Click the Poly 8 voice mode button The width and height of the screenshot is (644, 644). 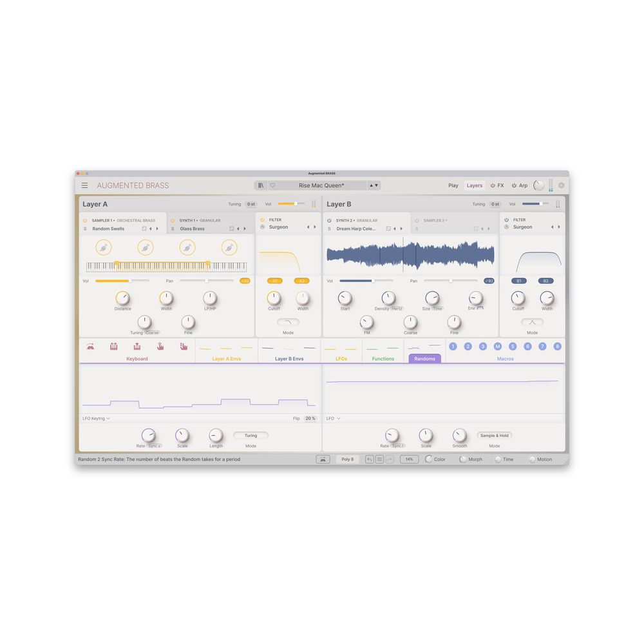coord(347,459)
